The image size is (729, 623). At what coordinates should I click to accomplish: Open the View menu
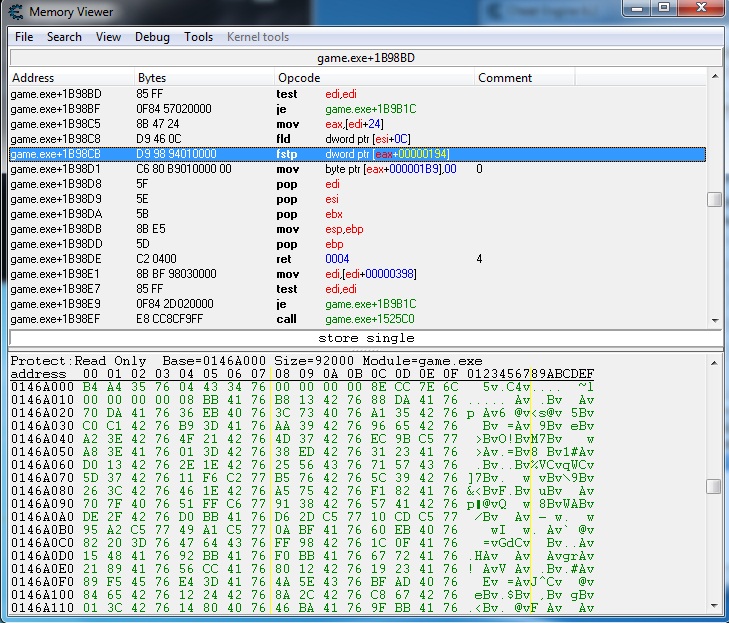coord(108,37)
